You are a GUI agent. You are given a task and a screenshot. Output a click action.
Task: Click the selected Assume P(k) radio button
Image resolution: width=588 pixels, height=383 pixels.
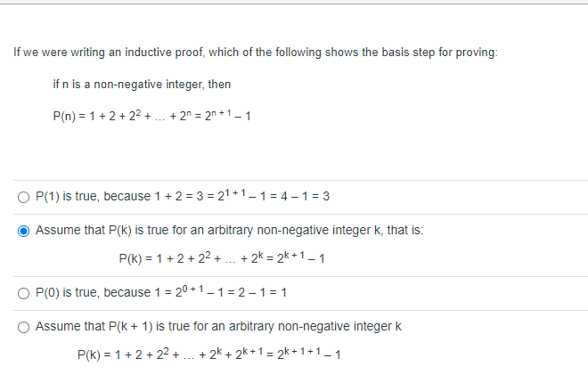coord(24,231)
